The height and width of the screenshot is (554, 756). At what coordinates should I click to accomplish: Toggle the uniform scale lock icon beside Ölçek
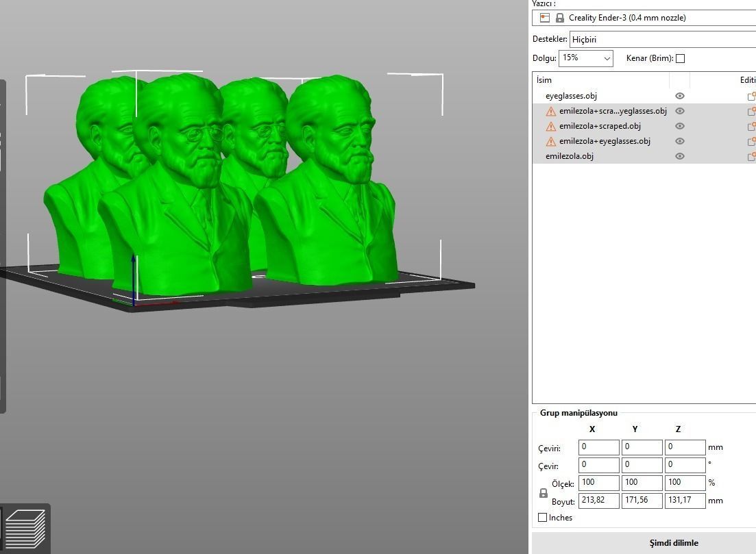544,493
